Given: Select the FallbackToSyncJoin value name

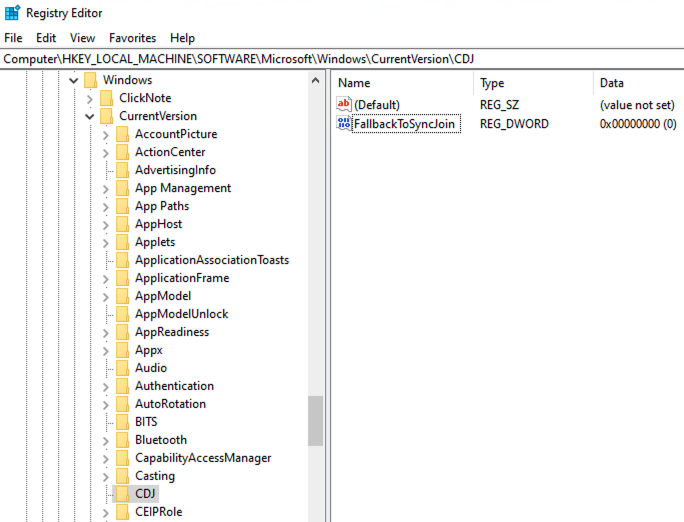Looking at the screenshot, I should coord(404,124).
